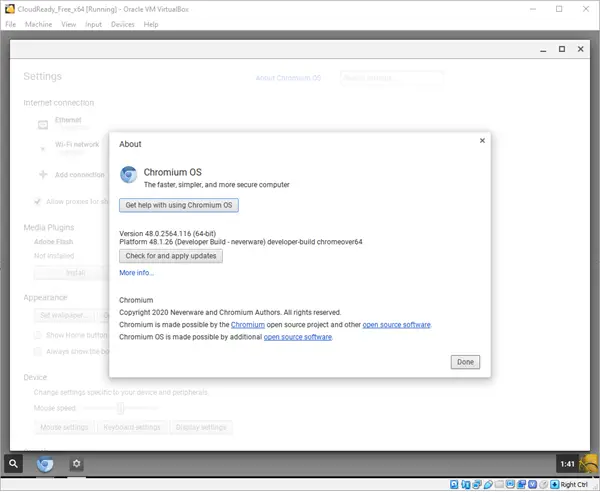The width and height of the screenshot is (600, 492).
Task: Click the plus icon beside Add connection
Action: pos(43,174)
